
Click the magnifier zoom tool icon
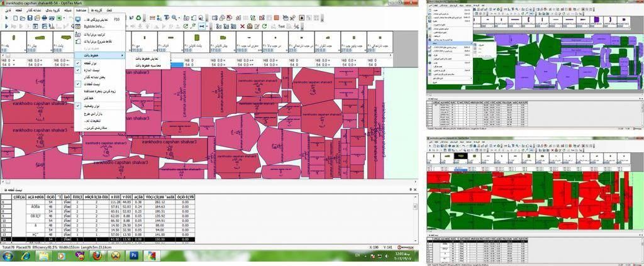[174, 18]
